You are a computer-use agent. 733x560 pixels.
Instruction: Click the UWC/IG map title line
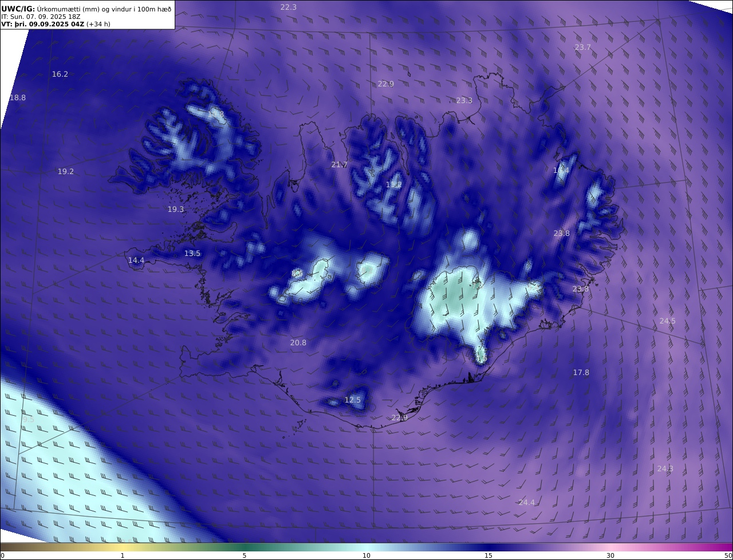click(86, 9)
